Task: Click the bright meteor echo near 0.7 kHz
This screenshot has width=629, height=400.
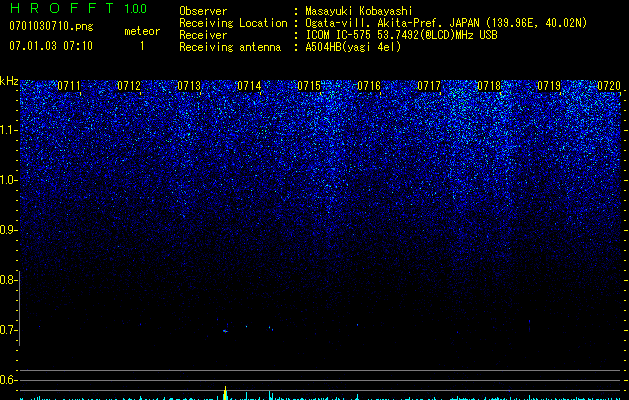Action: coord(225,331)
